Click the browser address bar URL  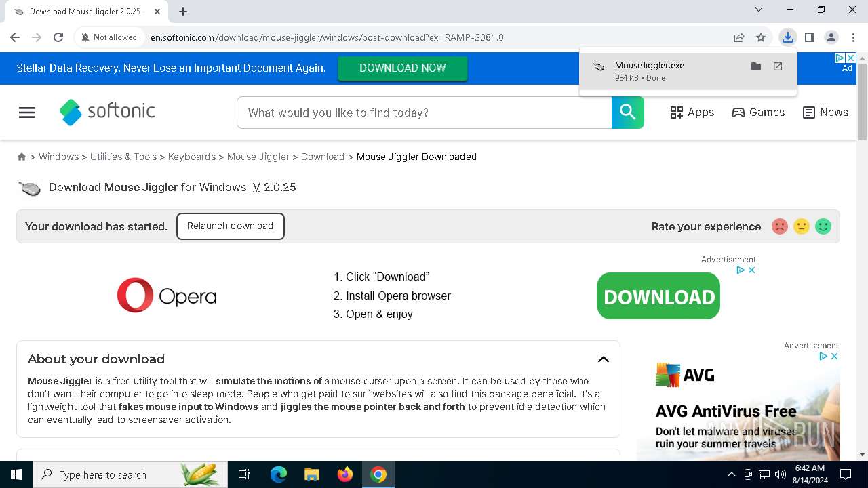pos(327,37)
